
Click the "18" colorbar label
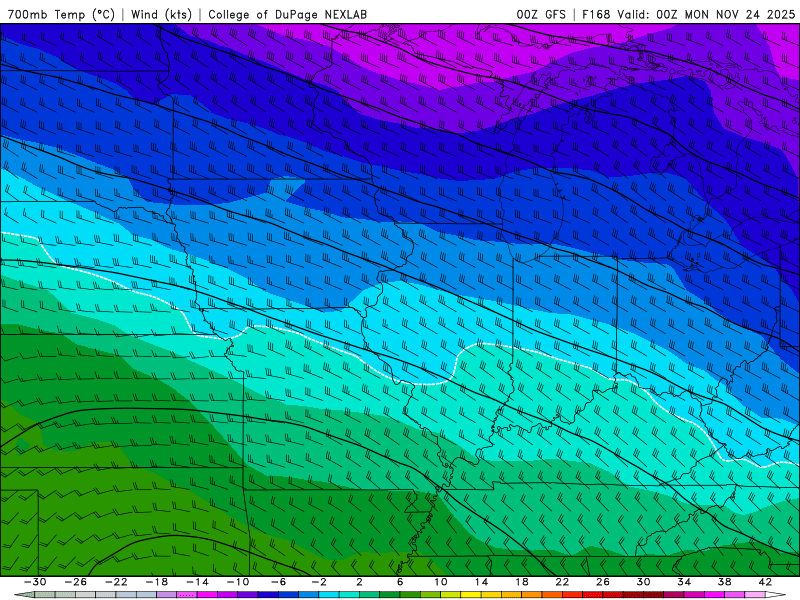pos(521,582)
